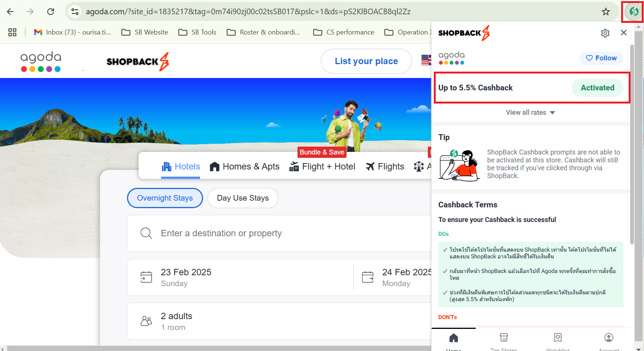Choose Overnight Stays option
644x351 pixels.
click(x=165, y=198)
